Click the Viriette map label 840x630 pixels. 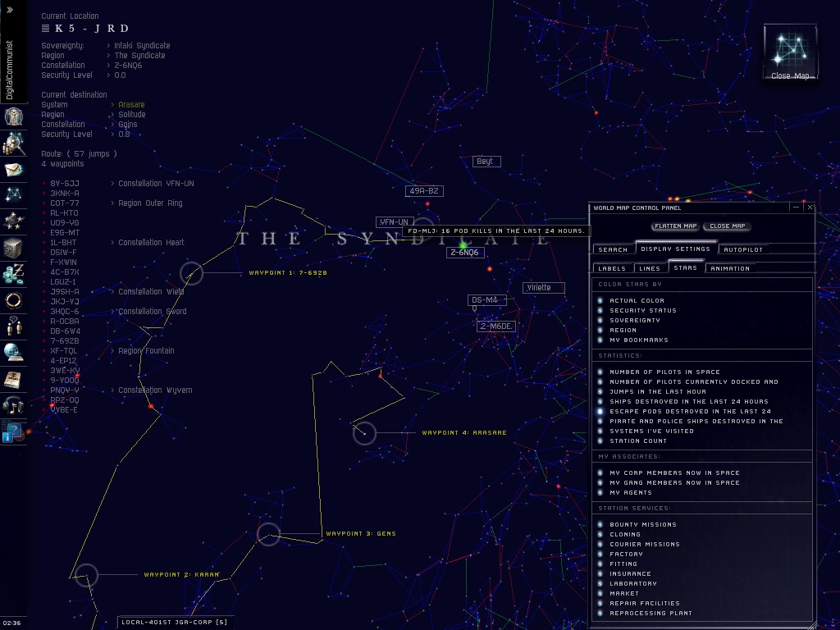(x=543, y=288)
